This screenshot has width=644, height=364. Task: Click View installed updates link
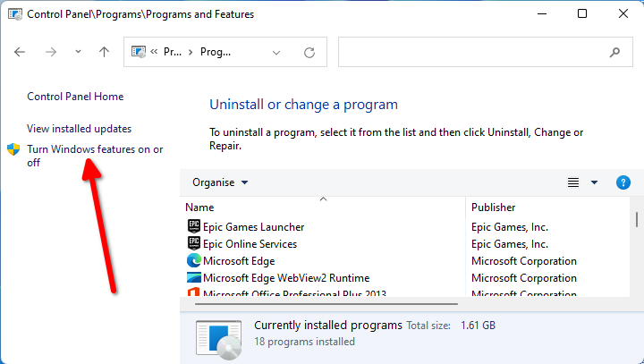coord(79,129)
